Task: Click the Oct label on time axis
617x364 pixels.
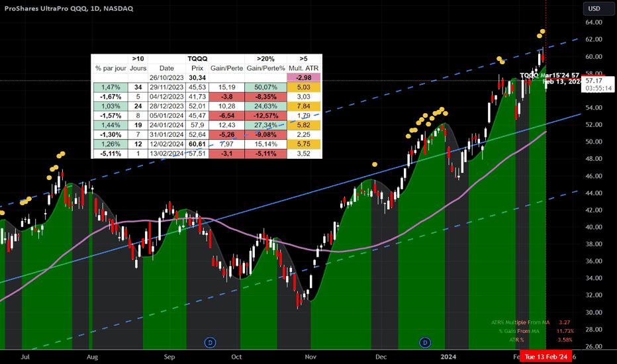Action: tap(236, 357)
